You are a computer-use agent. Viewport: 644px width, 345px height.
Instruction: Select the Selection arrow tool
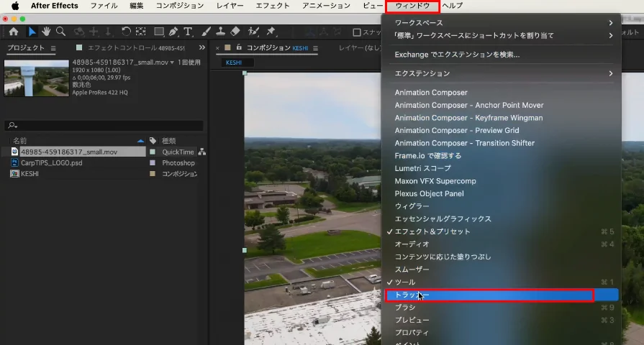click(32, 32)
